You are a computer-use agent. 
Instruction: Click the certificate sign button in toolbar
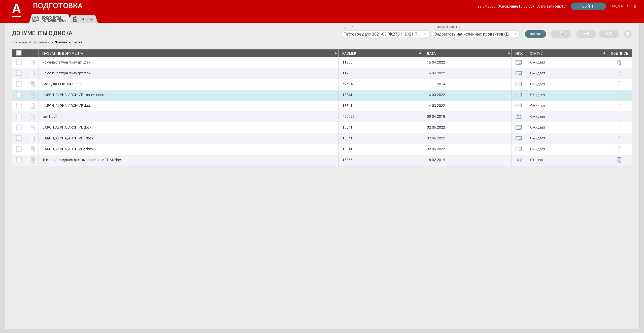click(561, 34)
